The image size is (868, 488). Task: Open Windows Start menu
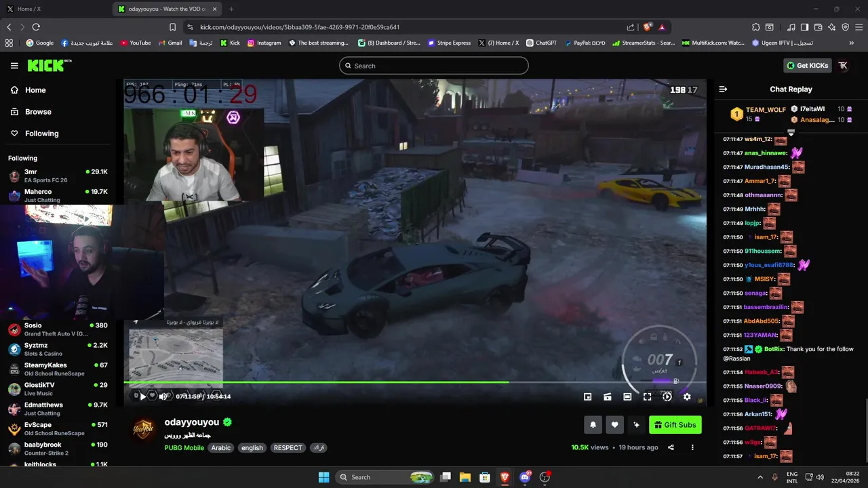pos(323,477)
